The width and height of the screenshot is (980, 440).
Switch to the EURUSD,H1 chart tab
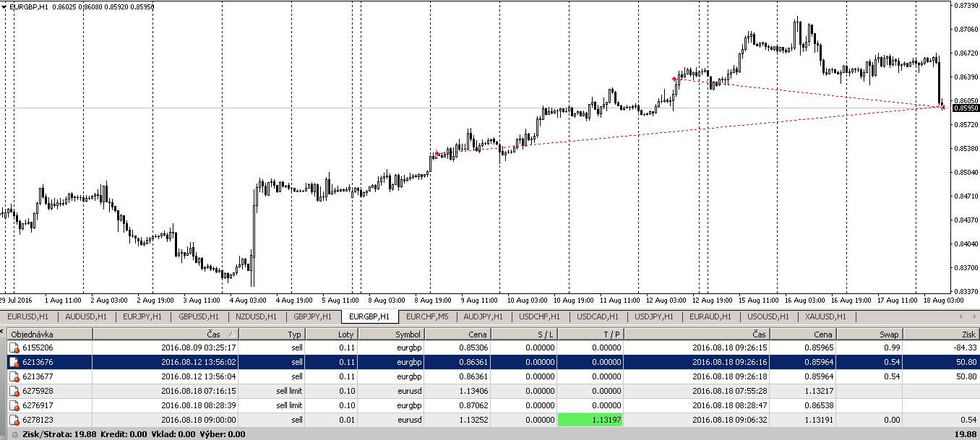28,316
